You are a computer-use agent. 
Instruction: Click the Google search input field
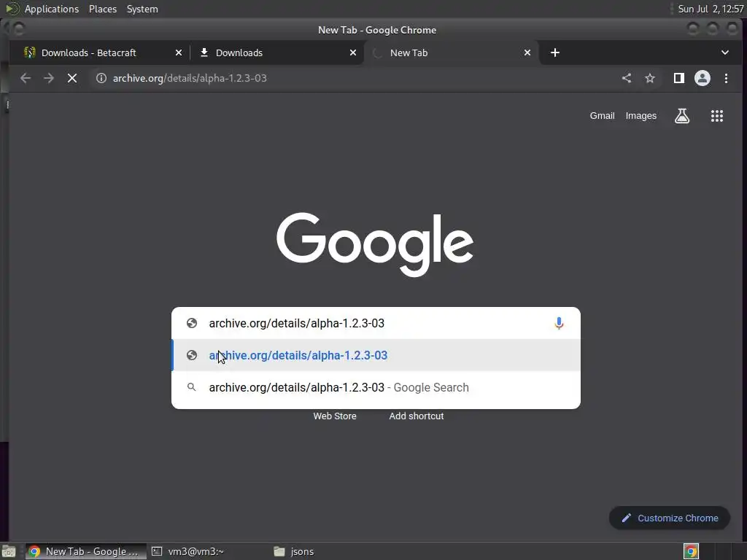coord(376,323)
